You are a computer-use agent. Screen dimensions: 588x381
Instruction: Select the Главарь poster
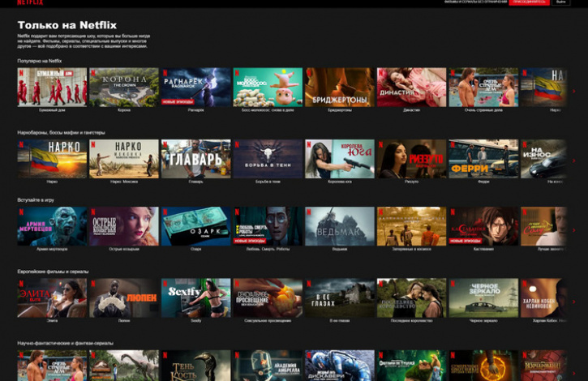(195, 159)
